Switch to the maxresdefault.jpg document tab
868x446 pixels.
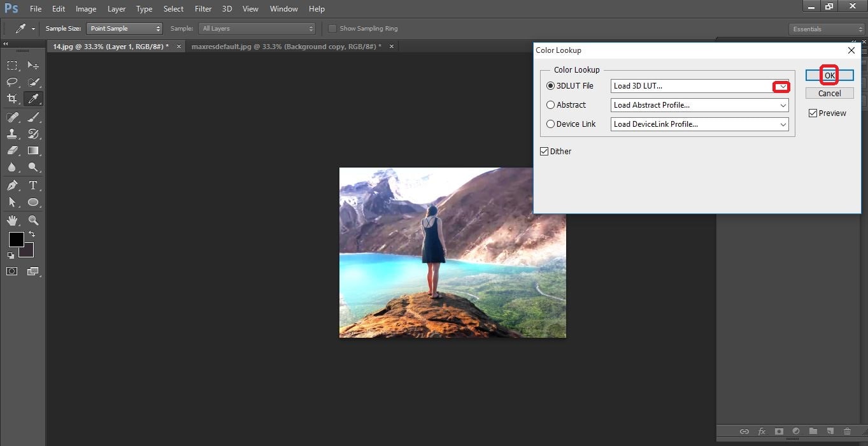coord(287,46)
